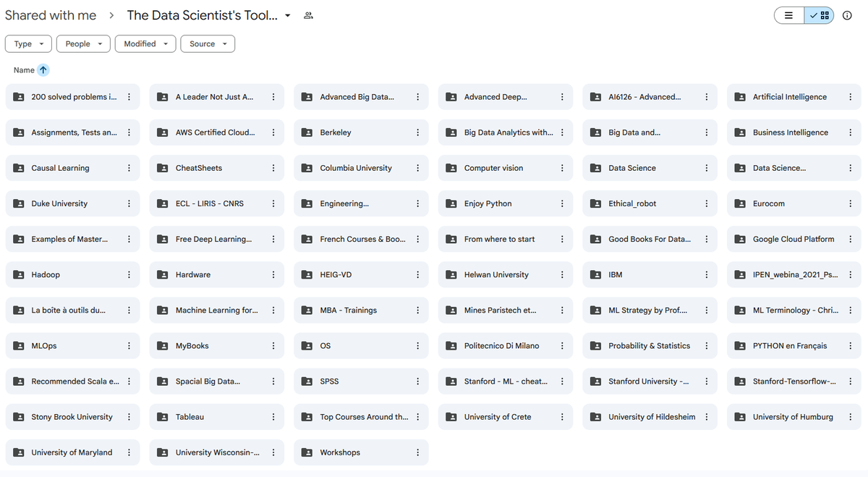Open the People filter dropdown
This screenshot has height=477, width=868.
(x=83, y=44)
